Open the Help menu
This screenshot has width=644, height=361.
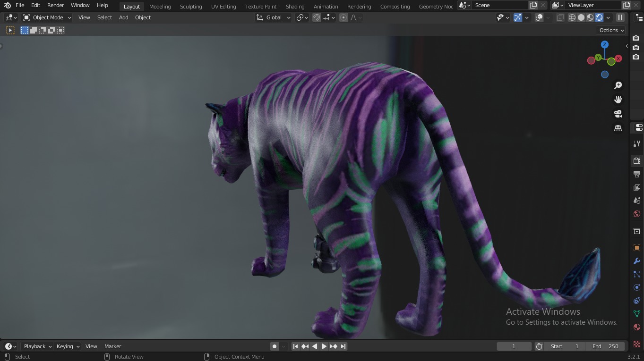click(x=102, y=5)
